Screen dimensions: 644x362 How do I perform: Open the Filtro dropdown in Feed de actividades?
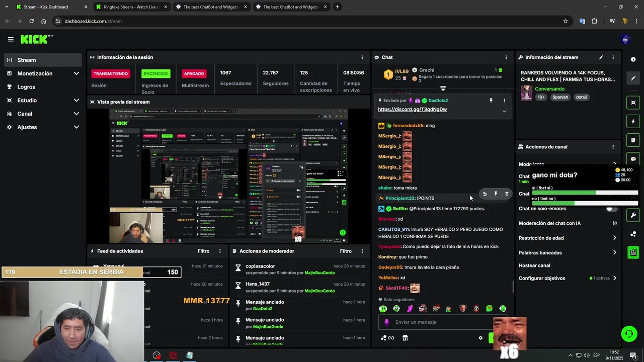pyautogui.click(x=203, y=251)
